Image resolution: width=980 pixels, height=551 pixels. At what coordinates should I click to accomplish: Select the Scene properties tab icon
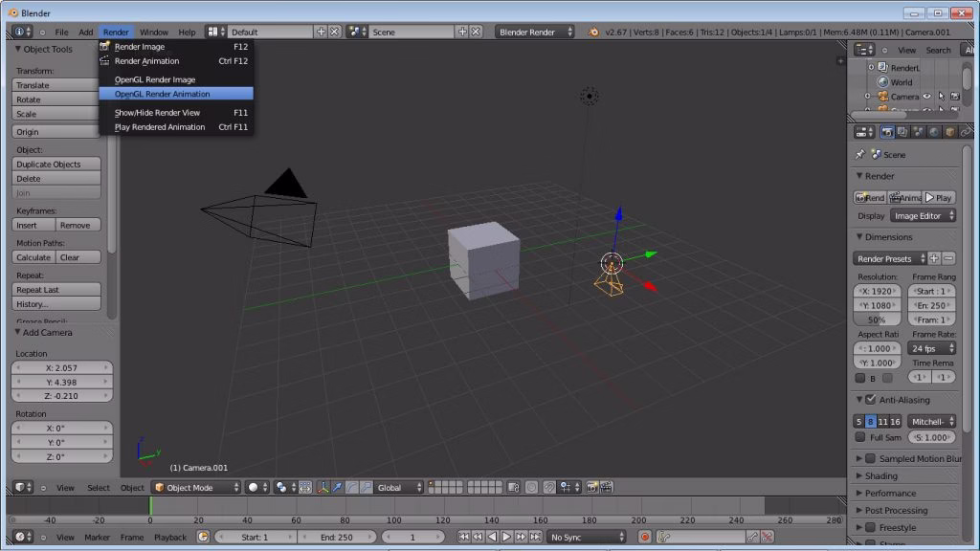point(918,132)
